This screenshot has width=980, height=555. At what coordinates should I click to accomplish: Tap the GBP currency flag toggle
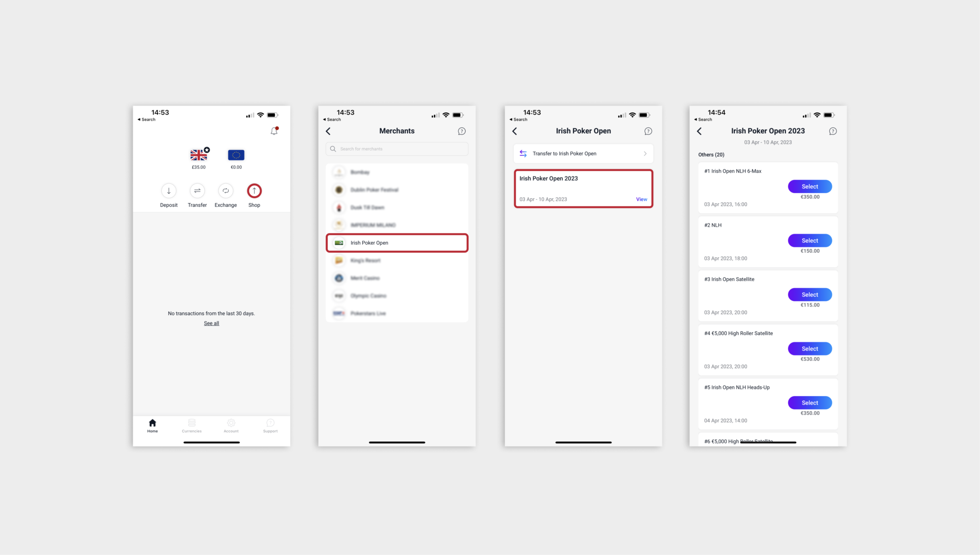tap(199, 155)
